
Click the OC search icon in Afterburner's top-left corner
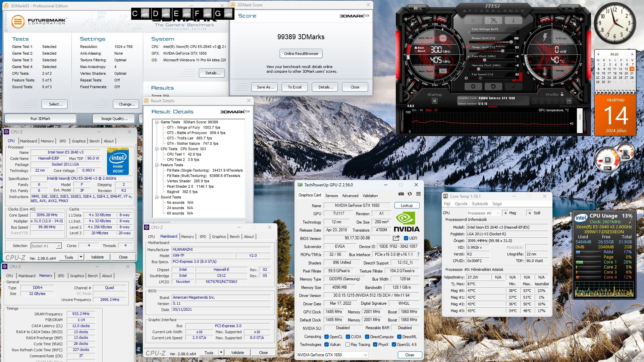pyautogui.click(x=417, y=8)
